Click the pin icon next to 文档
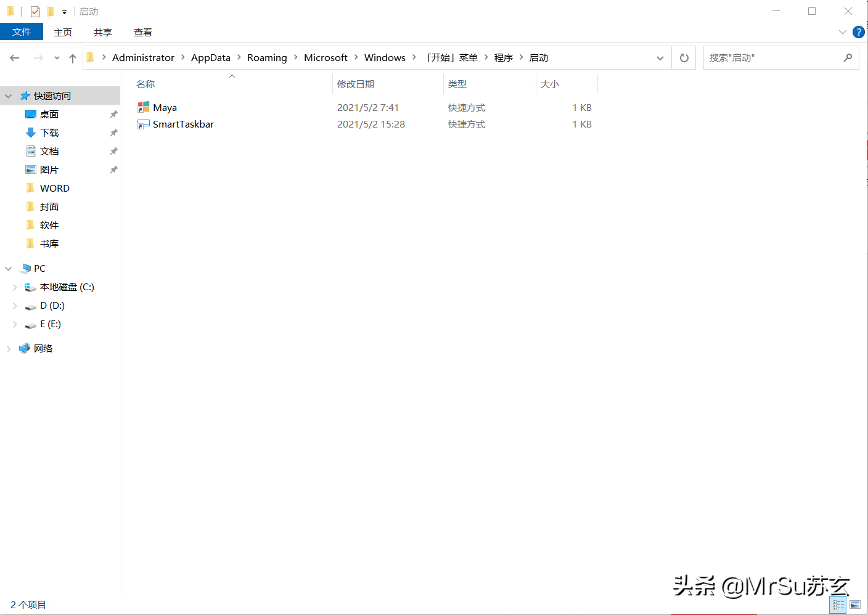The image size is (868, 615). [113, 151]
